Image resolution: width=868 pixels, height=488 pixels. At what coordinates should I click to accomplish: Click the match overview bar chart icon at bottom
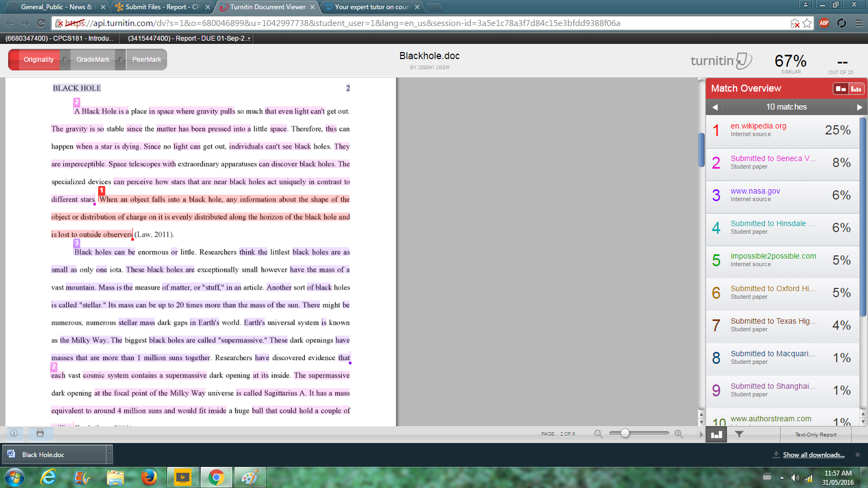[x=716, y=434]
